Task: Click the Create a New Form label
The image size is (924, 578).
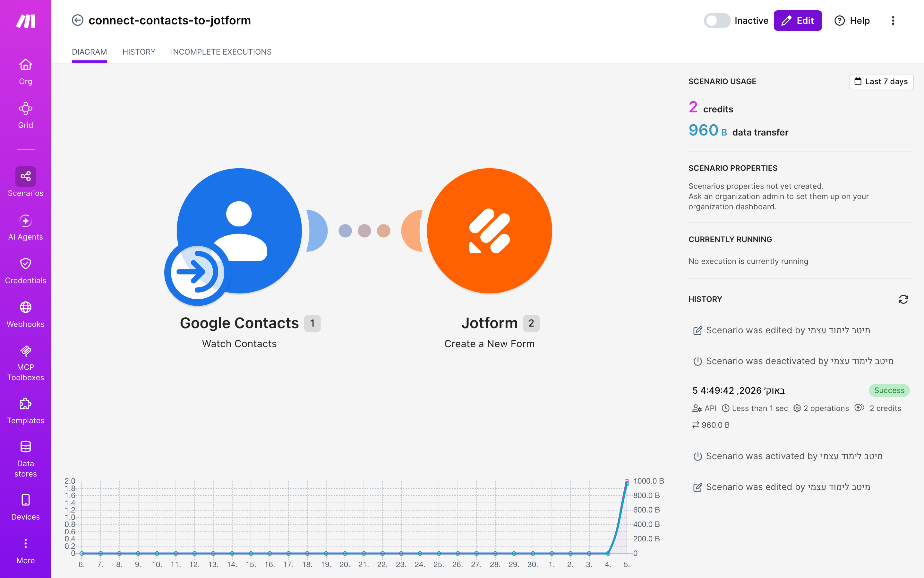Action: coord(490,344)
